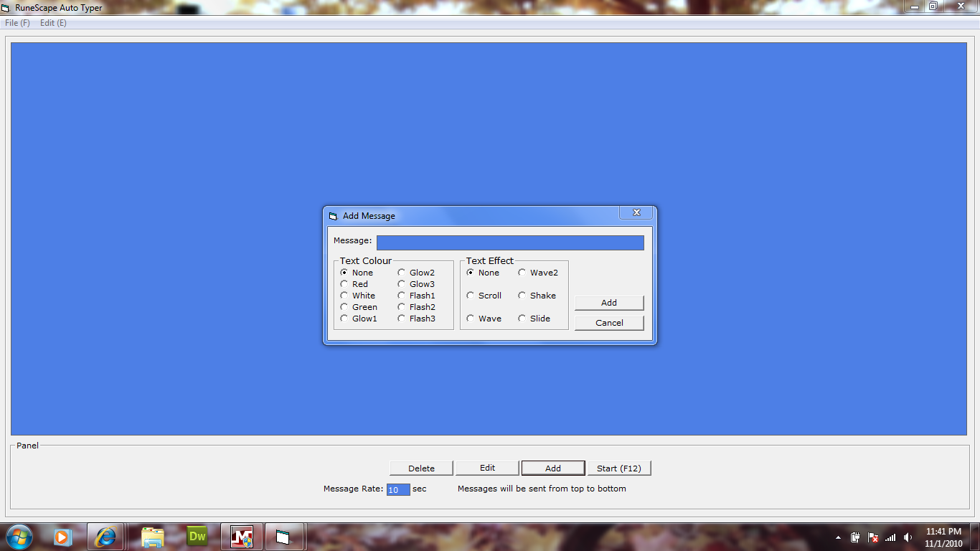Pick Flash1 text colour
The width and height of the screenshot is (980, 551).
click(417, 296)
